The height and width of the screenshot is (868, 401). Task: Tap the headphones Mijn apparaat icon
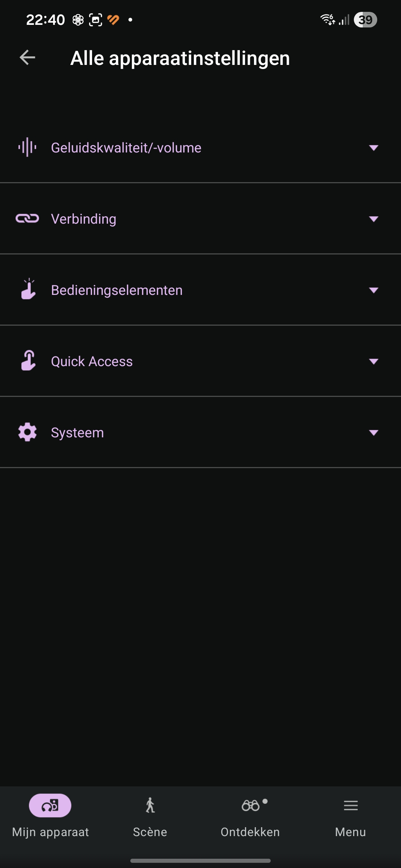(x=50, y=805)
